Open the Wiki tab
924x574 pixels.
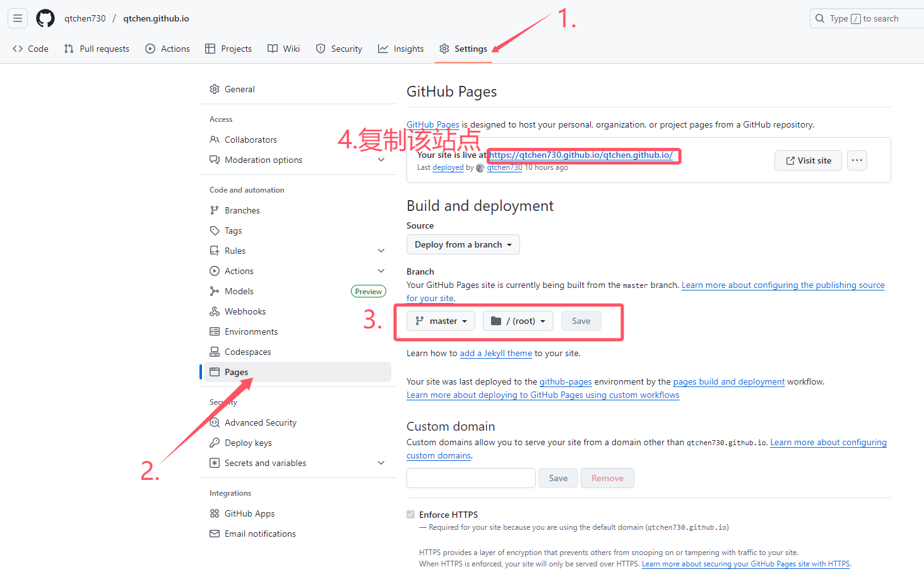[283, 49]
